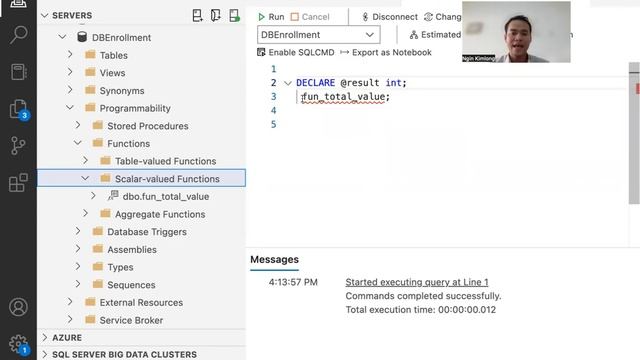
Task: Select the Service Broker tree item
Action: click(x=141, y=320)
